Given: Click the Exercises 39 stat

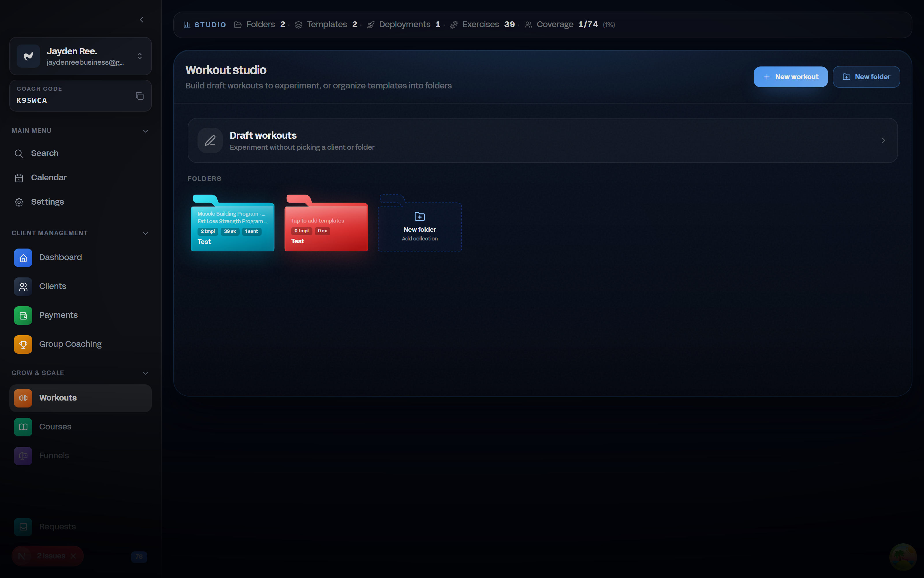Looking at the screenshot, I should (x=483, y=25).
